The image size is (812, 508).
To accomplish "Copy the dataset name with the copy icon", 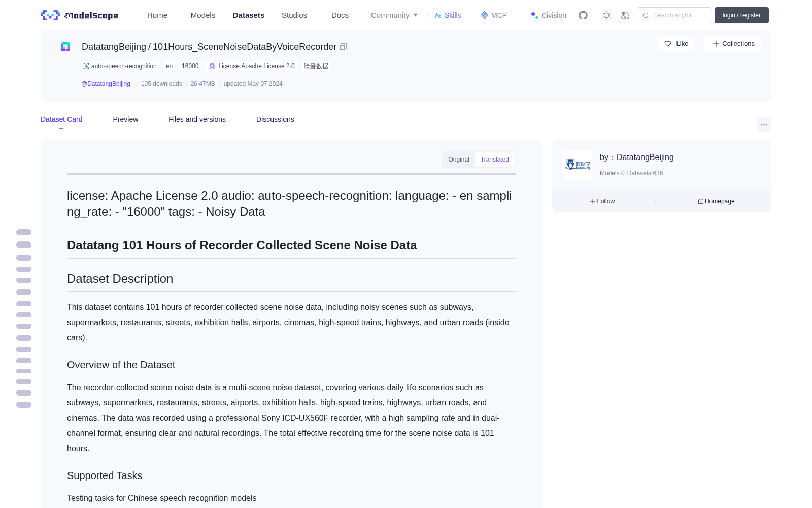I will coord(343,47).
